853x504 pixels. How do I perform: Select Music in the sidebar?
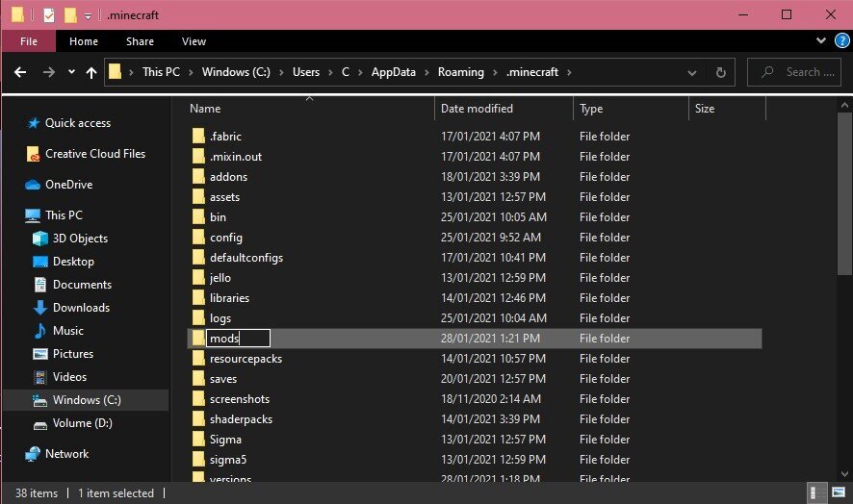pyautogui.click(x=68, y=331)
